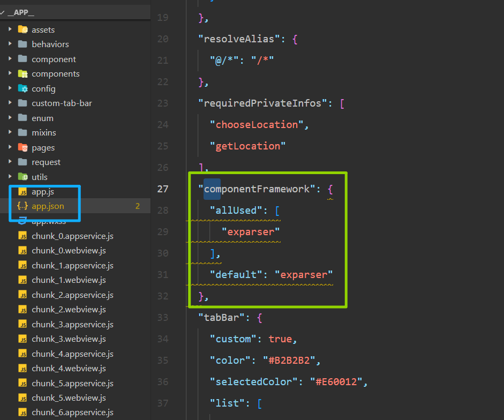Click the enum folder icon
This screenshot has width=504, height=420.
click(23, 118)
